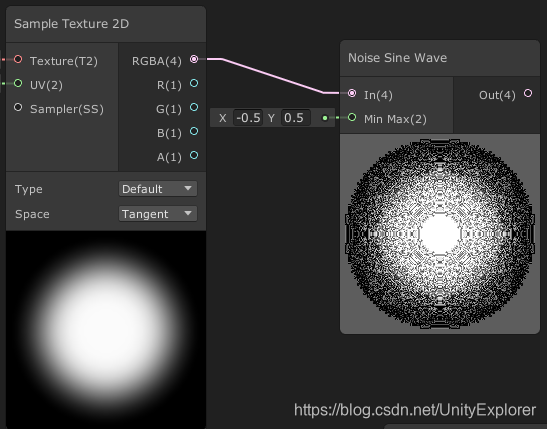This screenshot has height=429, width=547.
Task: Click the Sampler(SS) label
Action: tap(67, 109)
